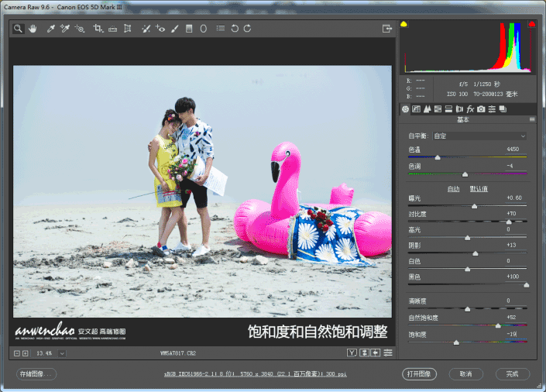Viewport: 546px width, 392px height.
Task: Switch to the Camera Calibration panel tab
Action: coord(481,109)
